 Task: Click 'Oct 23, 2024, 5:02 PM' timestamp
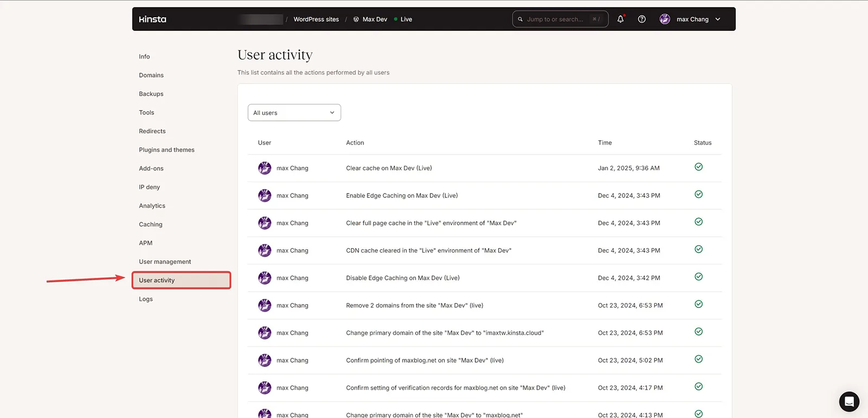pos(630,361)
